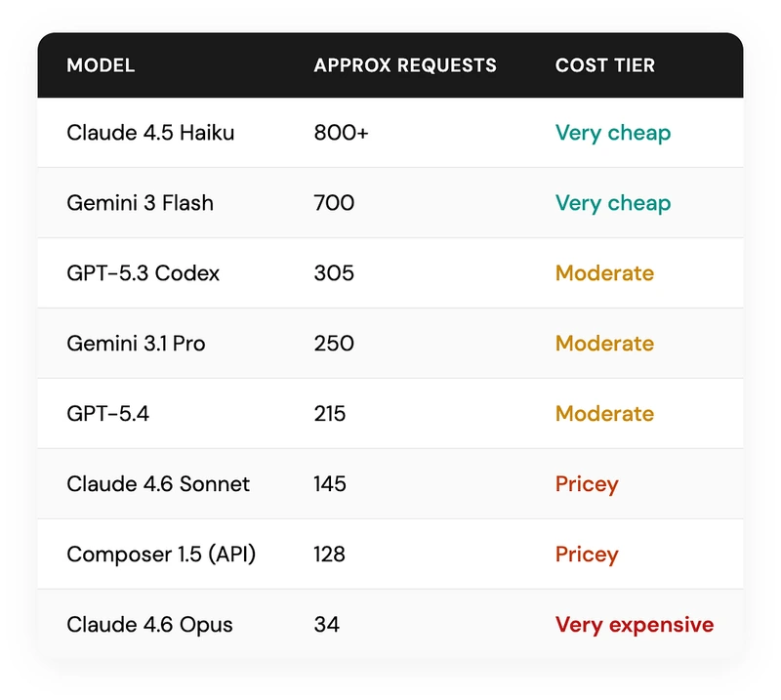Select the GPT-5.4 model name
The image size is (781, 700).
(107, 414)
